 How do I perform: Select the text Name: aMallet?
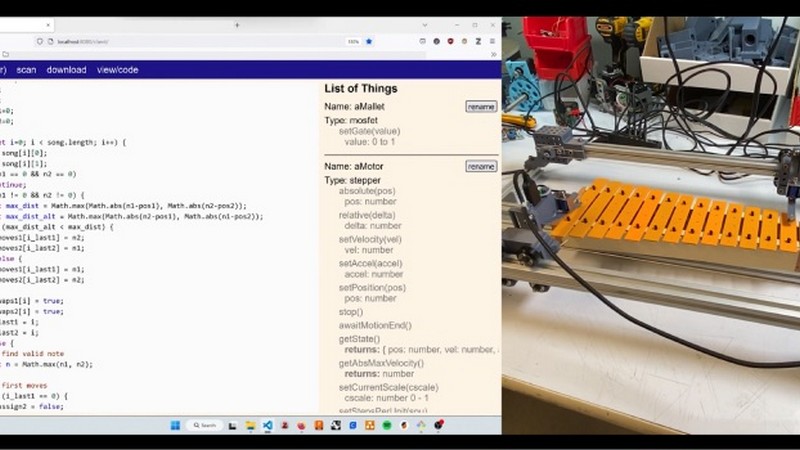pos(354,107)
